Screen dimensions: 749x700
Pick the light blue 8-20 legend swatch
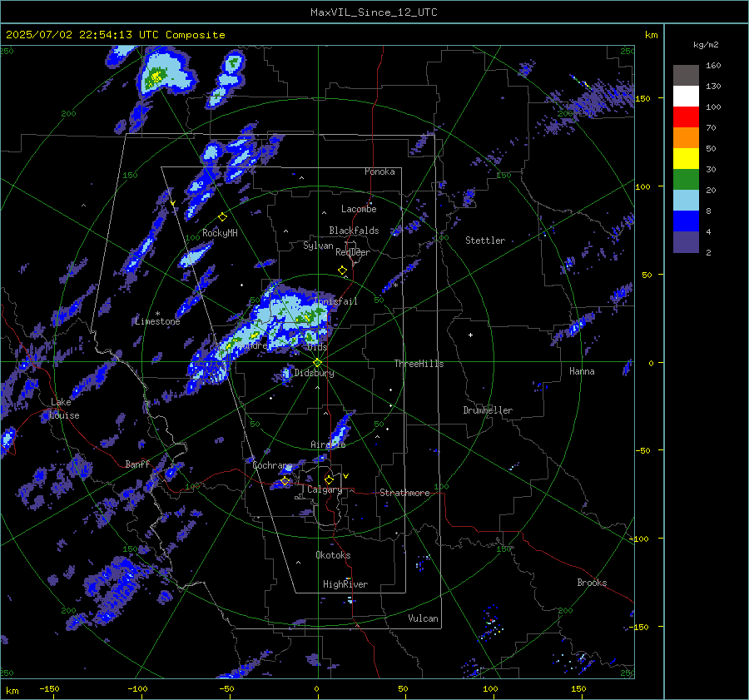[x=686, y=201]
